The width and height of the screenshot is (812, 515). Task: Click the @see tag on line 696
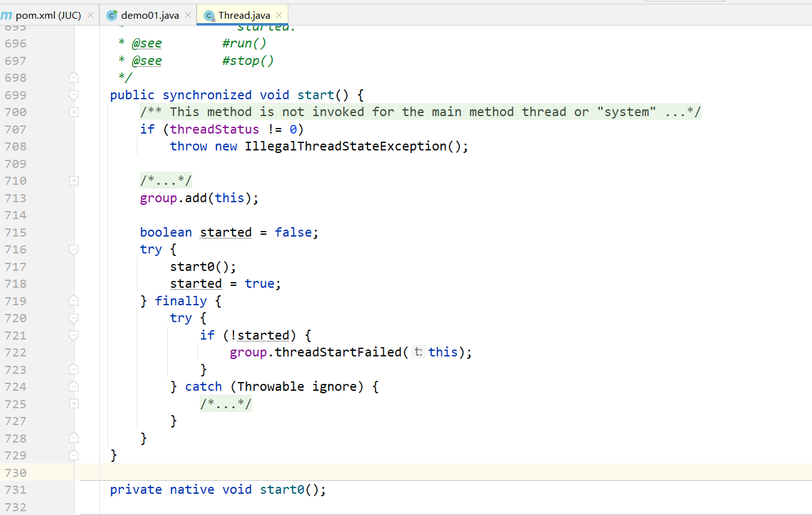click(147, 43)
